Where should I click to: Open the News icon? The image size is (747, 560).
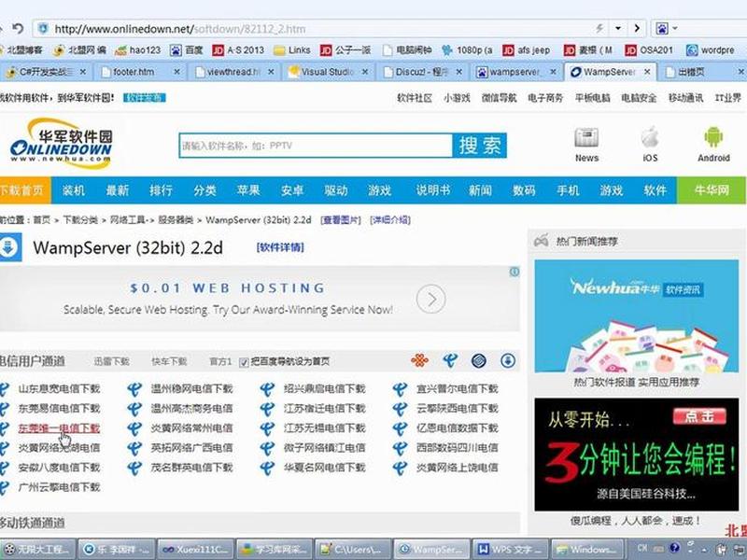coord(586,145)
